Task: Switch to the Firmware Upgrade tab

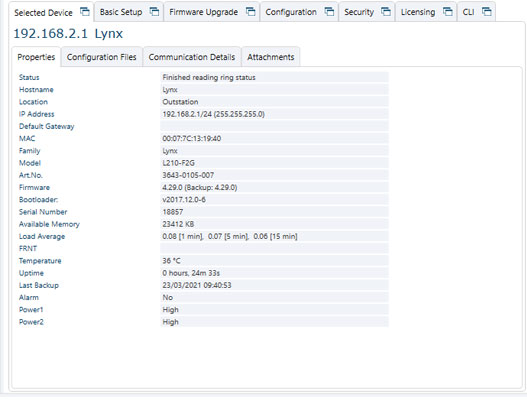Action: (x=203, y=12)
